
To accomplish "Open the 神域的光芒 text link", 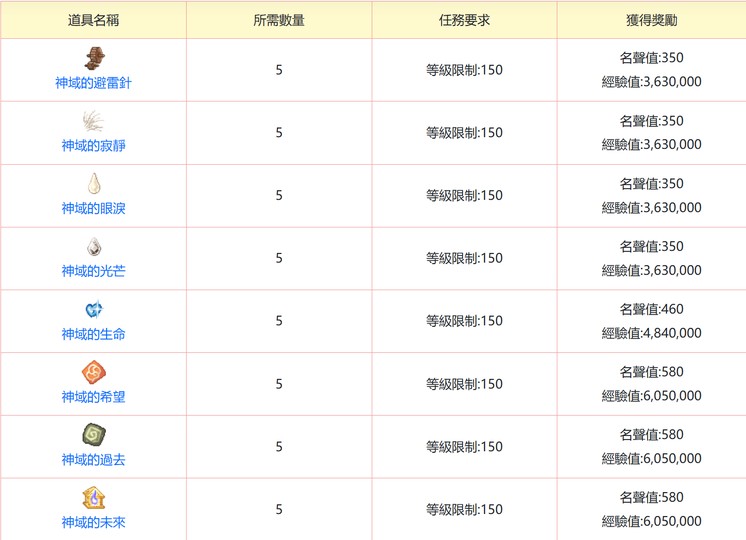I will point(93,271).
